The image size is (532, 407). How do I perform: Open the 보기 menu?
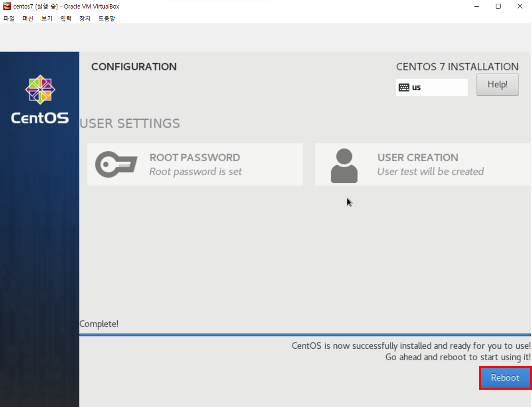pos(47,18)
